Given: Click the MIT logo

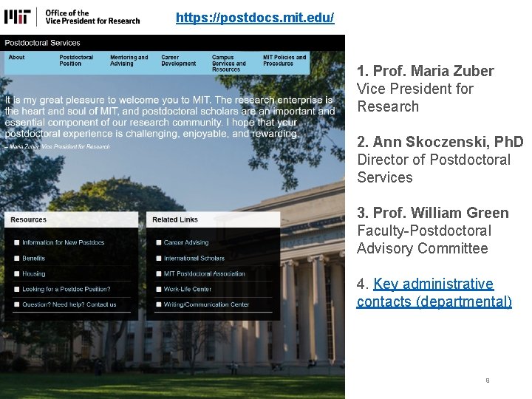Looking at the screenshot, I should (x=18, y=16).
